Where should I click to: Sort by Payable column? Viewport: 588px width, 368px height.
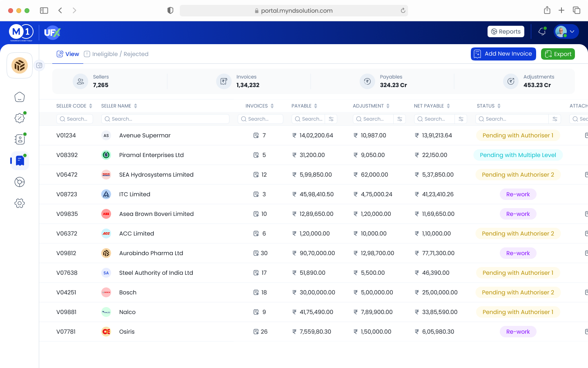click(x=316, y=106)
